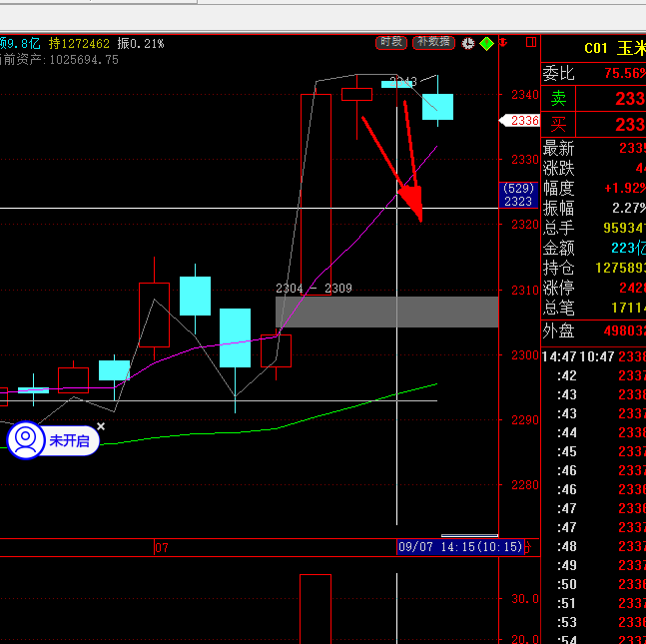
Task: Click the 时段 time-period button
Action: pyautogui.click(x=391, y=43)
